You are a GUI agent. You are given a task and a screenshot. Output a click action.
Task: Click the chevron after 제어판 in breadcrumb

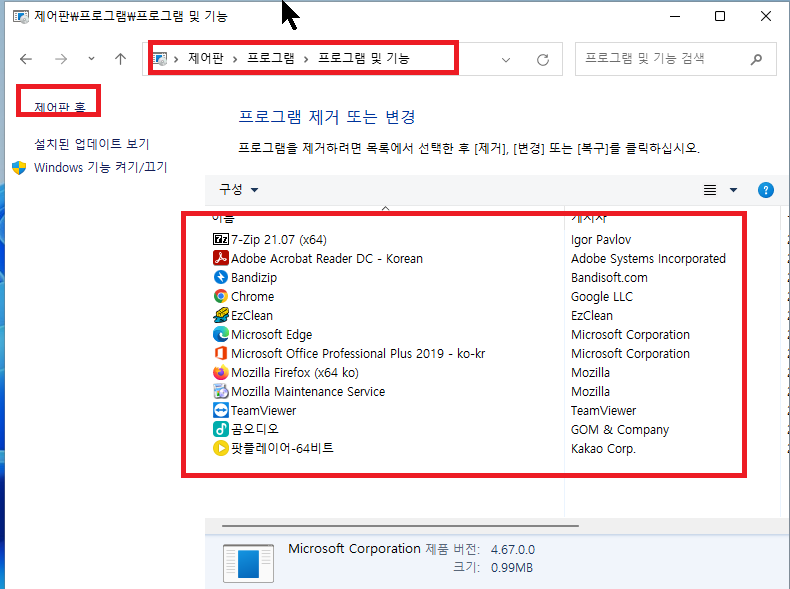[x=235, y=59]
